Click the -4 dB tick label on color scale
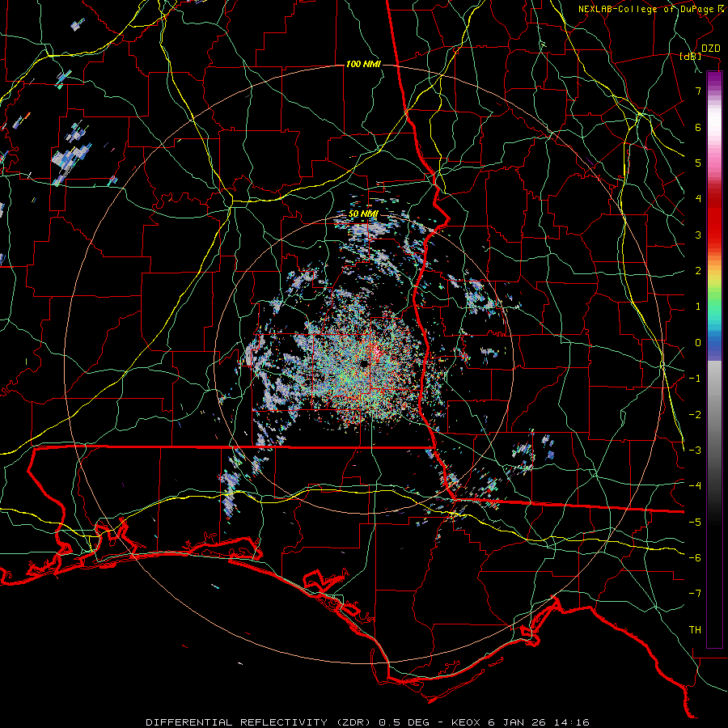The height and width of the screenshot is (728, 728). pos(695,486)
